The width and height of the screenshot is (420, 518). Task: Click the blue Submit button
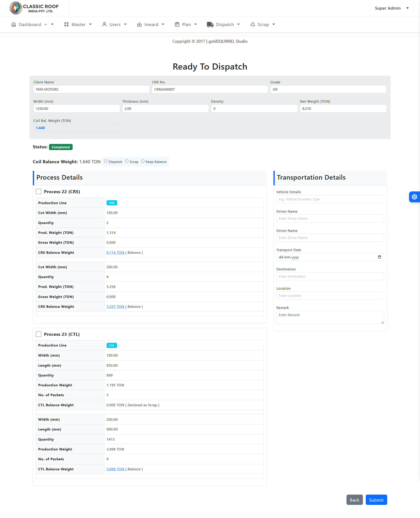tap(376, 500)
